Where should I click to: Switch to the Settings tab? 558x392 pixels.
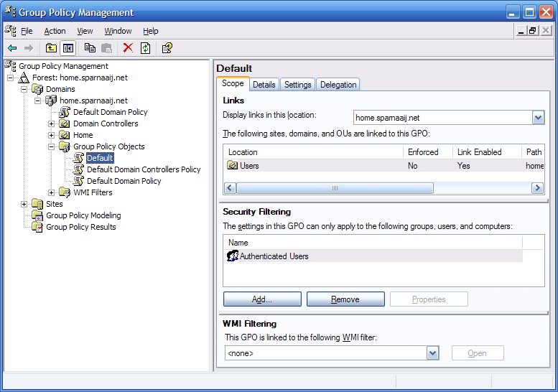[x=297, y=85]
